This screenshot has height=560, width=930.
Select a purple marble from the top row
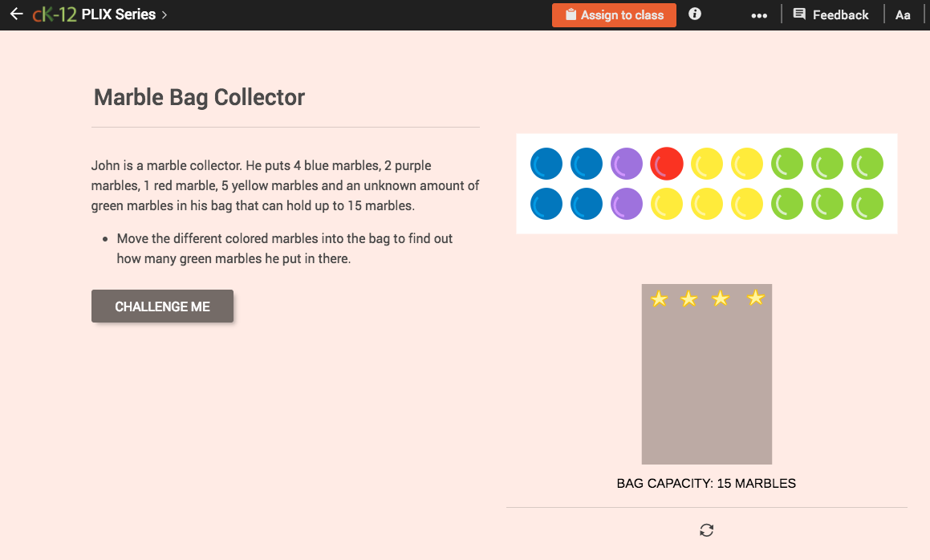(x=627, y=163)
